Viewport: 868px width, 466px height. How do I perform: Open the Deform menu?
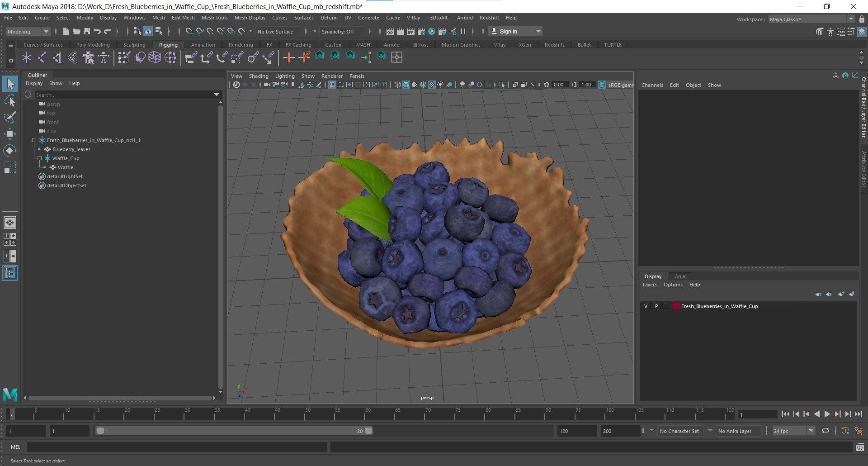[x=329, y=18]
